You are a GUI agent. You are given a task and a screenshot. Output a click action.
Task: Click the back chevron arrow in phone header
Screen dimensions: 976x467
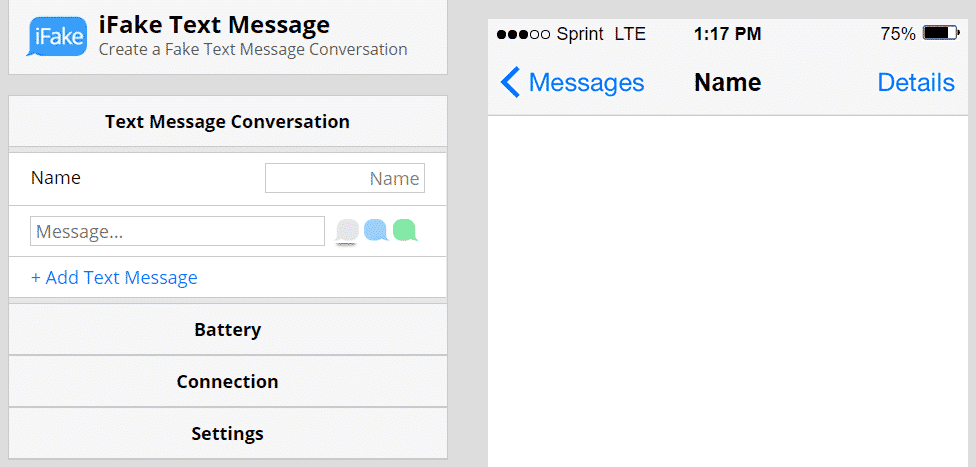tap(510, 82)
